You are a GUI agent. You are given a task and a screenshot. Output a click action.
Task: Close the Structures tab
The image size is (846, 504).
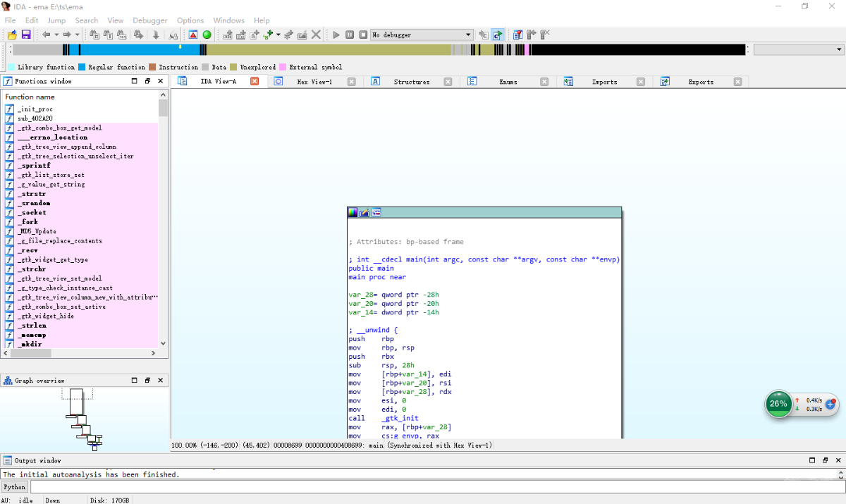[448, 82]
